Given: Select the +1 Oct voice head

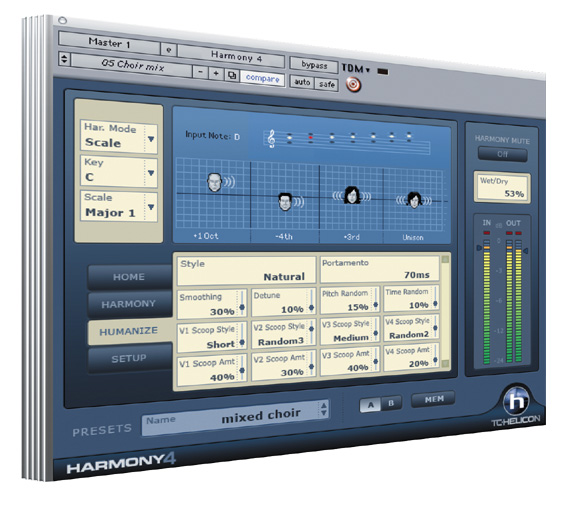Looking at the screenshot, I should pyautogui.click(x=214, y=182).
